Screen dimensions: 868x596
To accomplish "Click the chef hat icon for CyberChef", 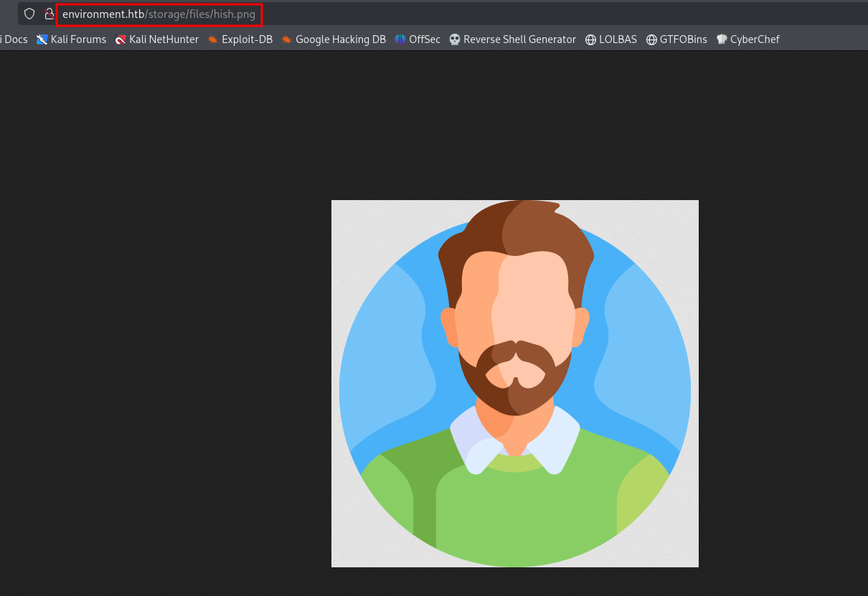I will 722,39.
